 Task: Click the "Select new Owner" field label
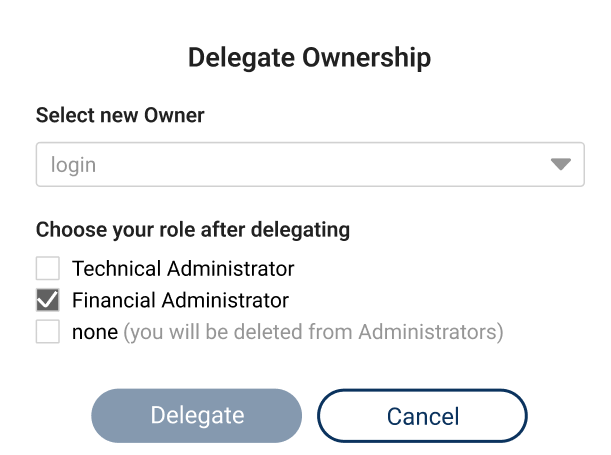tap(120, 115)
